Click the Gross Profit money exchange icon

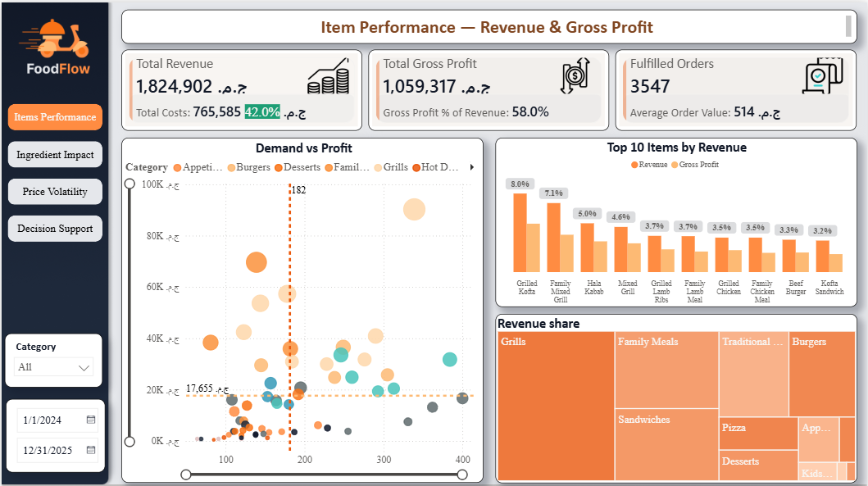click(575, 76)
